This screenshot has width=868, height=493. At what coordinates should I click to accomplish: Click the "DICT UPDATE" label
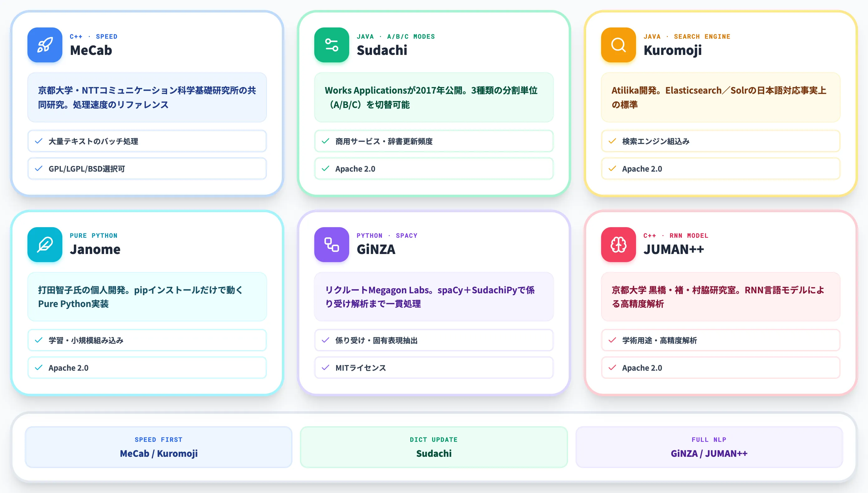coord(434,440)
